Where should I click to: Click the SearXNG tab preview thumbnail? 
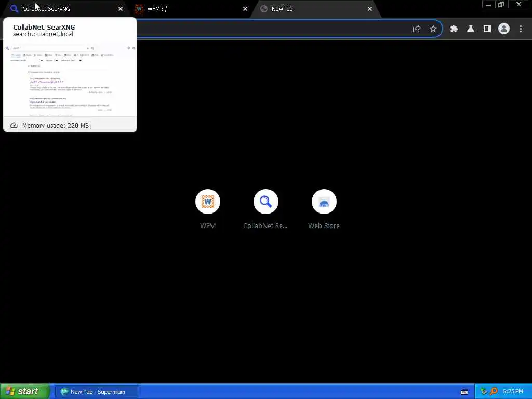point(70,80)
